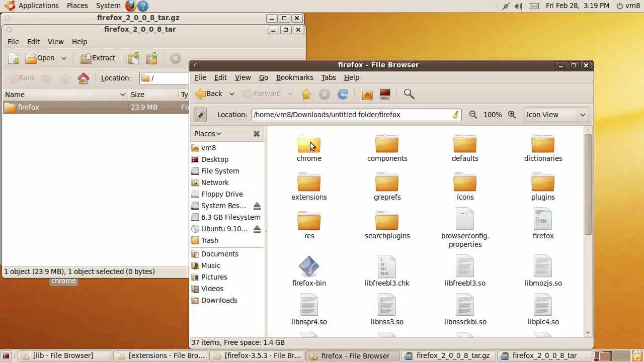Open Go menu in File Browser
The height and width of the screenshot is (362, 644).
pyautogui.click(x=264, y=77)
